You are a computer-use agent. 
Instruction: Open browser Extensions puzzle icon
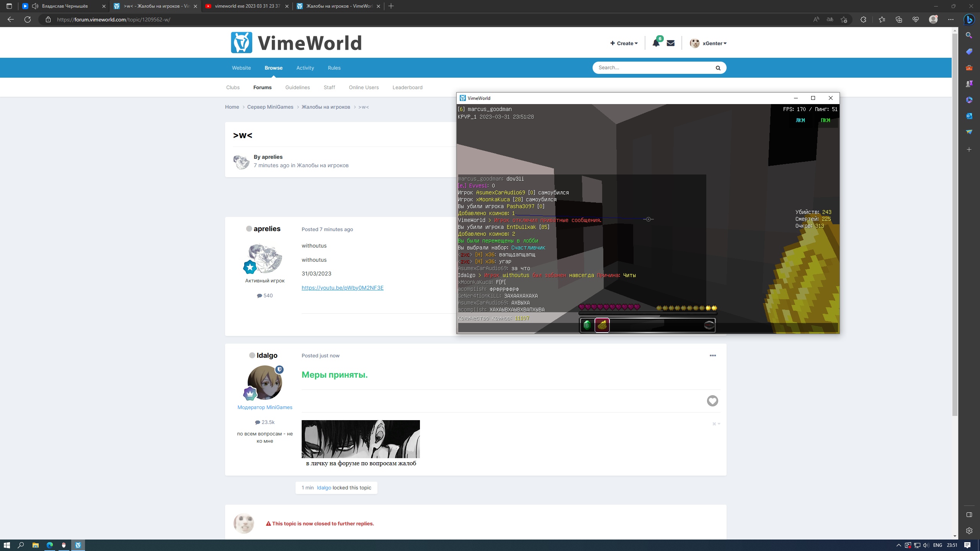click(x=863, y=20)
